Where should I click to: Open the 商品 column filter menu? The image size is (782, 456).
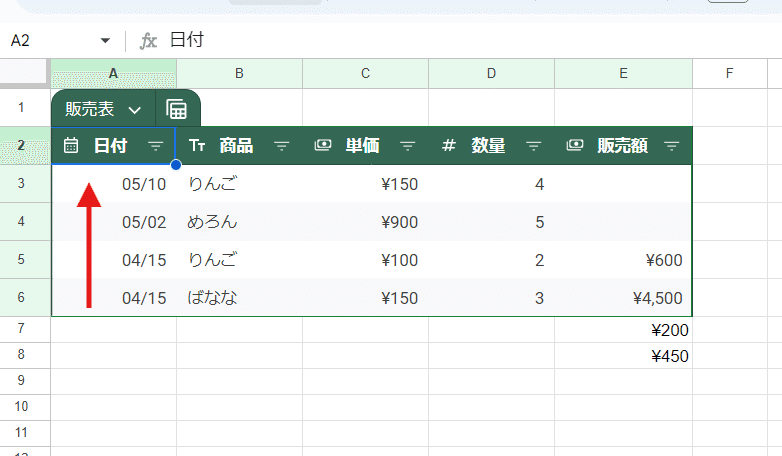pyautogui.click(x=282, y=146)
